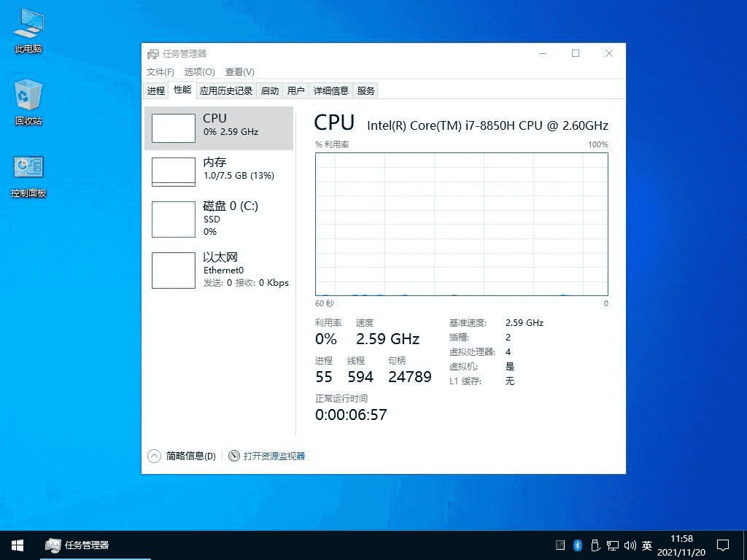Viewport: 747px width, 560px height.
Task: Click the clock to open calendar
Action: click(681, 545)
